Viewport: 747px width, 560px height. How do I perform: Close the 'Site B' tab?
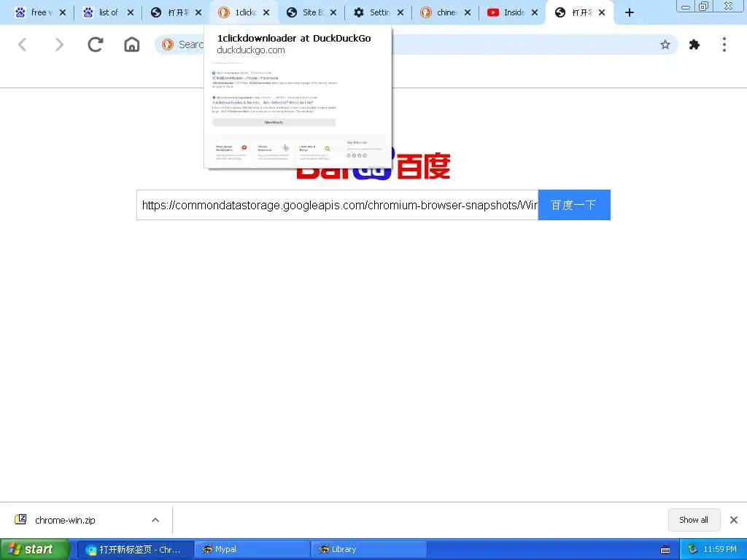tap(333, 12)
